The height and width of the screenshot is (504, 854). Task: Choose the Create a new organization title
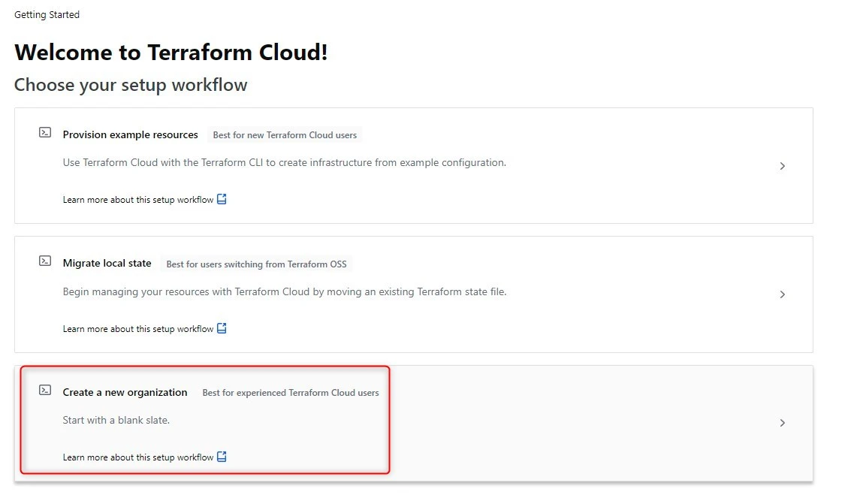tap(125, 392)
